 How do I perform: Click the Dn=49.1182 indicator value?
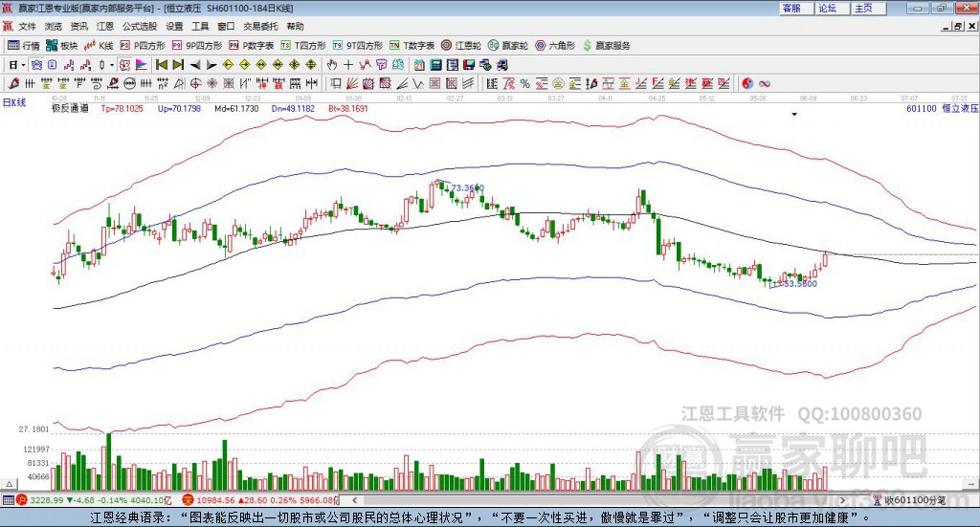[293, 109]
